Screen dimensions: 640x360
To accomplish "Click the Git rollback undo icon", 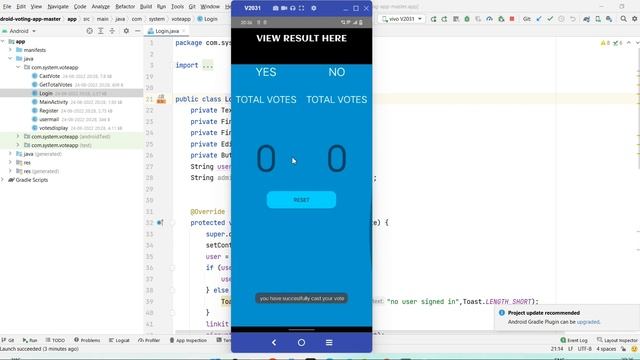I will pos(573,19).
